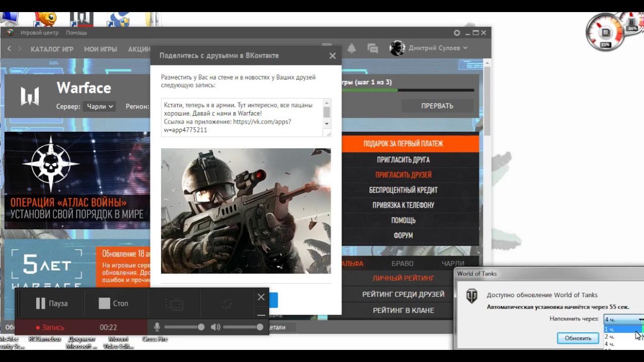Click the Warface soldier share image
The image size is (644, 362).
[x=246, y=211]
